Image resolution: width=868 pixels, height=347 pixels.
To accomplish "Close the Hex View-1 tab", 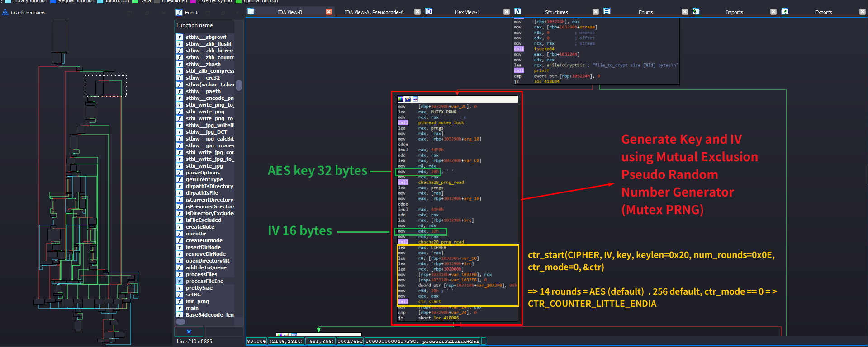I will point(507,12).
